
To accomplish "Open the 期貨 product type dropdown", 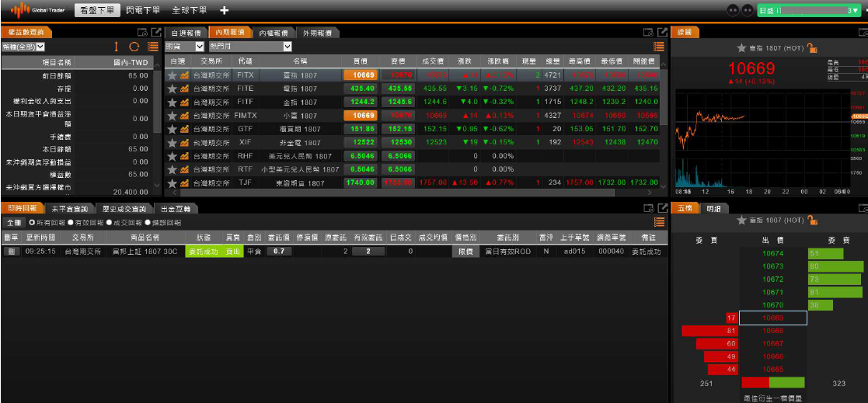I will click(184, 47).
